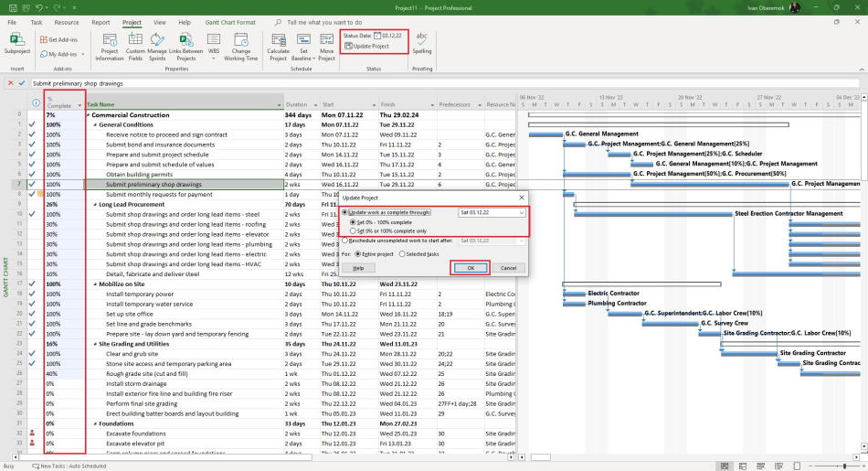Image resolution: width=868 pixels, height=471 pixels.
Task: Cancel entry with the red X in formula bar
Action: click(x=10, y=83)
